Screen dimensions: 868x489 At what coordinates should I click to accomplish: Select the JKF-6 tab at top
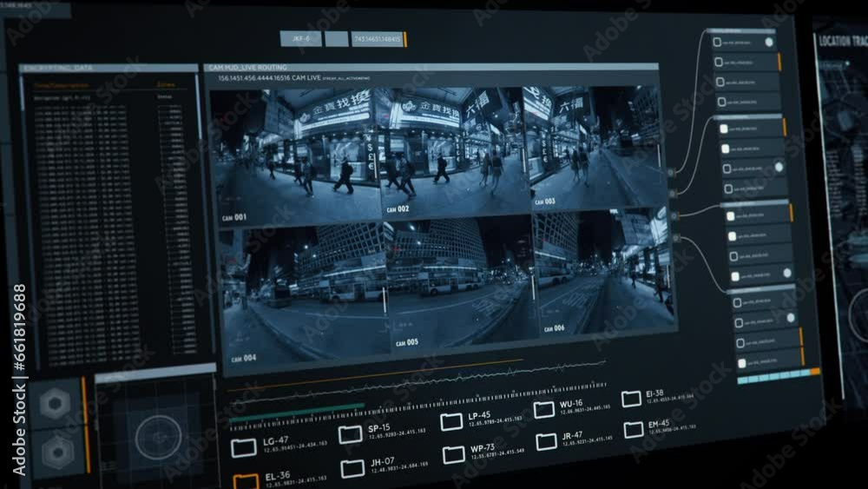(300, 39)
